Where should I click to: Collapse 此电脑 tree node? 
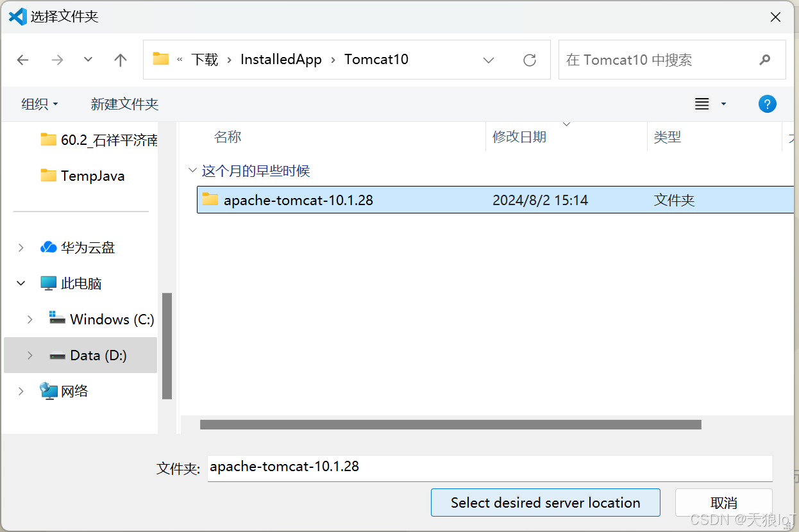coord(21,283)
